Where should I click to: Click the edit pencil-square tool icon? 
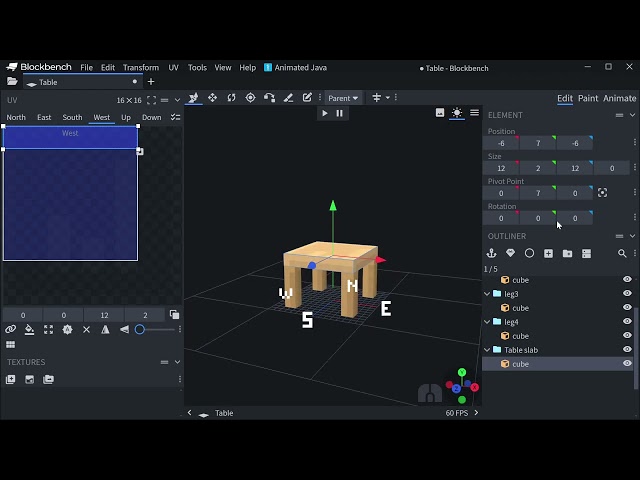[307, 98]
